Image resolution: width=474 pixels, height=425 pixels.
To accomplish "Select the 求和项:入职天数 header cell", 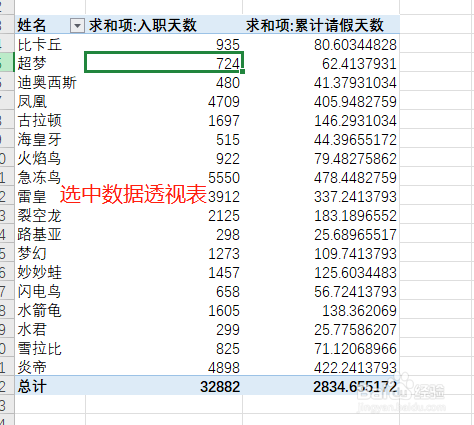I will click(x=164, y=24).
